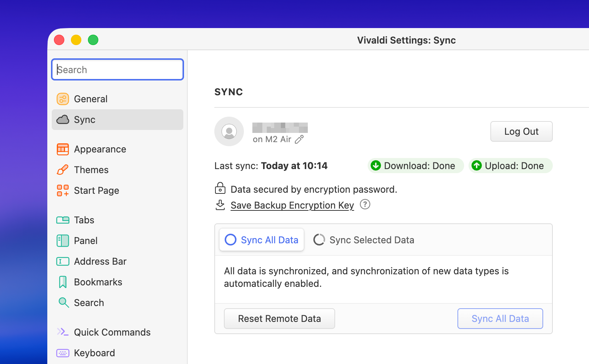Screen dimensions: 589x364
Task: Click the Tabs icon in sidebar
Action: tap(63, 220)
